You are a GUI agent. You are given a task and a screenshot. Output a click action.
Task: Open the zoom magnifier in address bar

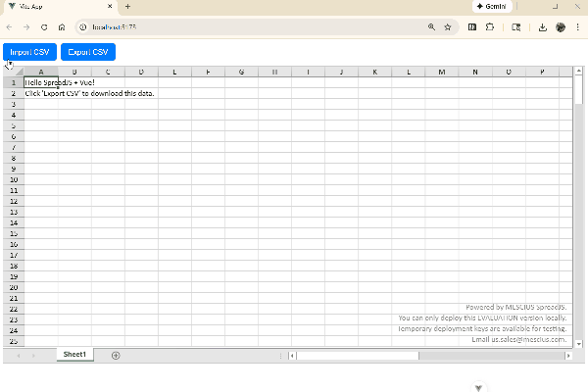[x=431, y=27]
